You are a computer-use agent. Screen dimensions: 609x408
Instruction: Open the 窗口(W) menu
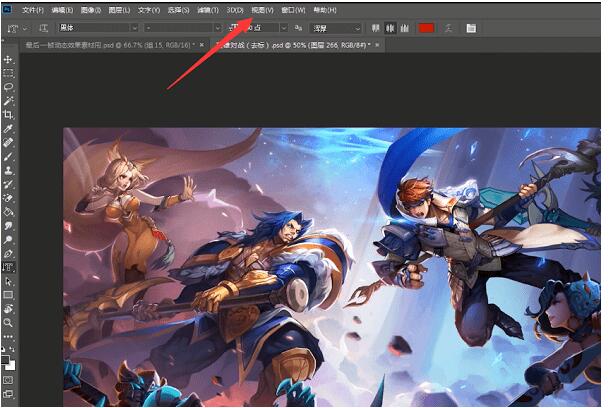tap(293, 10)
